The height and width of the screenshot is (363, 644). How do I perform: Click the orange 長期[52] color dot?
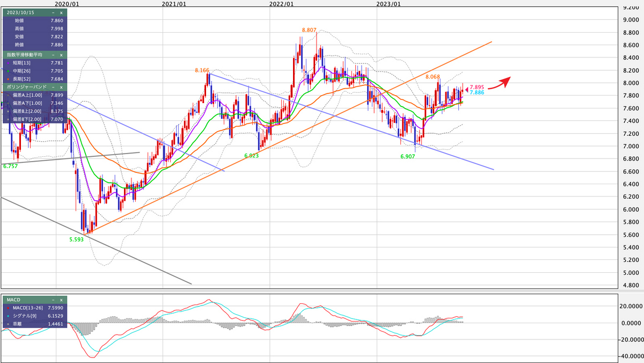[x=7, y=78]
